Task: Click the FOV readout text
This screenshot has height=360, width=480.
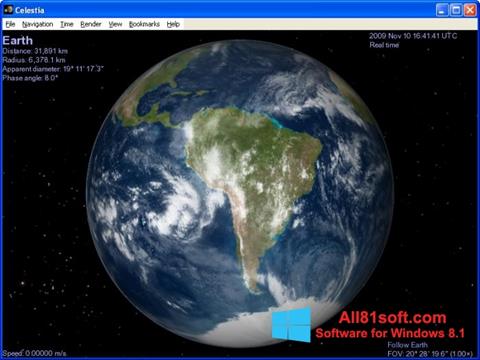Action: pos(430,353)
